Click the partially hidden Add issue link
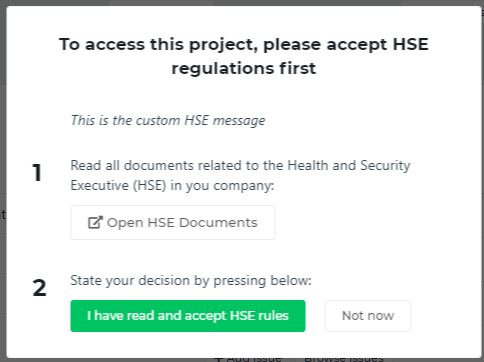Image resolution: width=484 pixels, height=362 pixels. click(254, 359)
